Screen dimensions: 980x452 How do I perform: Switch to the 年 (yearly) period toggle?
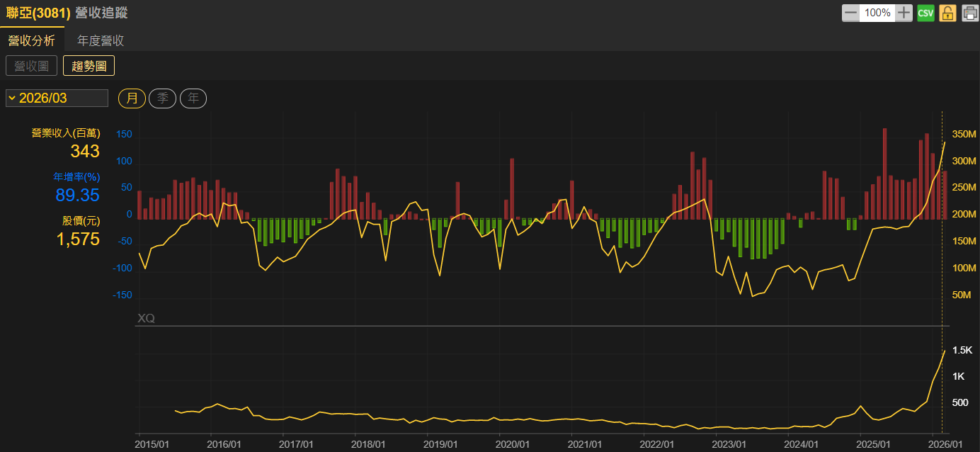pos(193,98)
